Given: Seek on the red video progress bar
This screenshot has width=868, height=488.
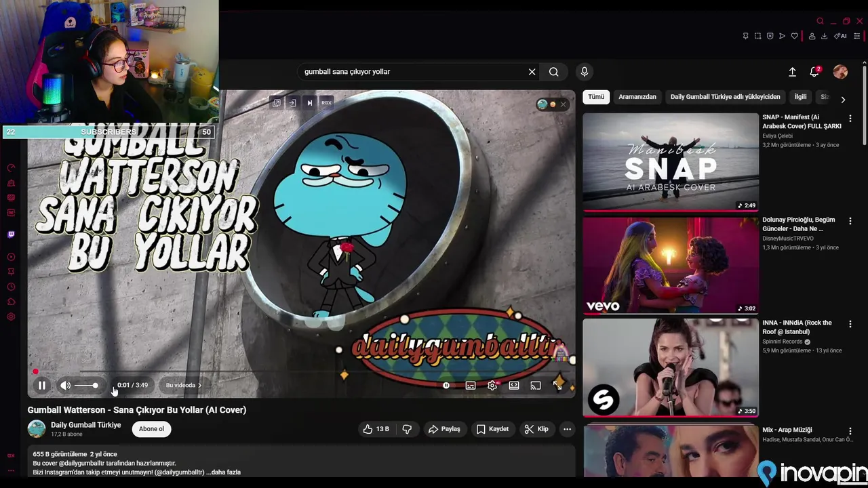Looking at the screenshot, I should [302, 371].
